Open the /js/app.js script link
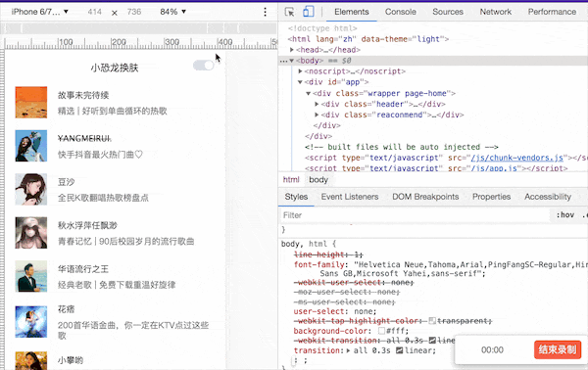This screenshot has width=588, height=370. click(x=494, y=168)
